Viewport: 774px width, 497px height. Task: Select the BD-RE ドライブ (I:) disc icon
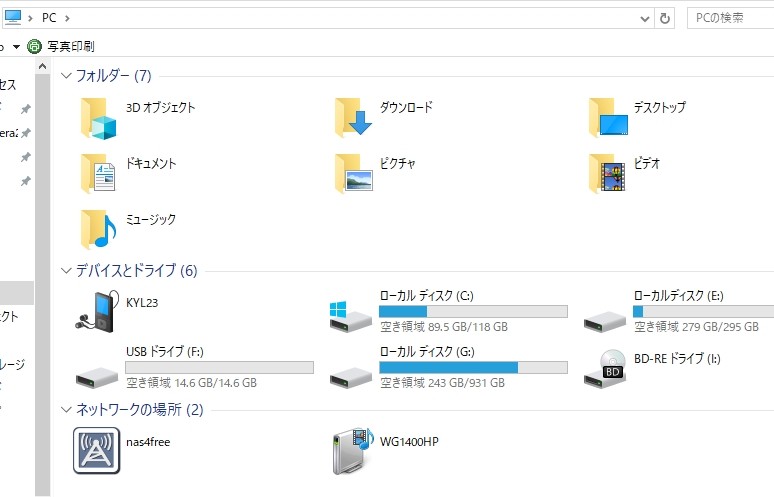click(x=605, y=368)
